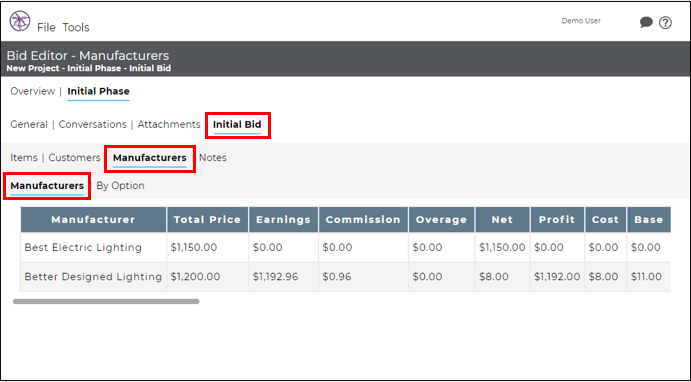Select the Initial Bid tab
Image resolution: width=691 pixels, height=382 pixels.
click(237, 125)
